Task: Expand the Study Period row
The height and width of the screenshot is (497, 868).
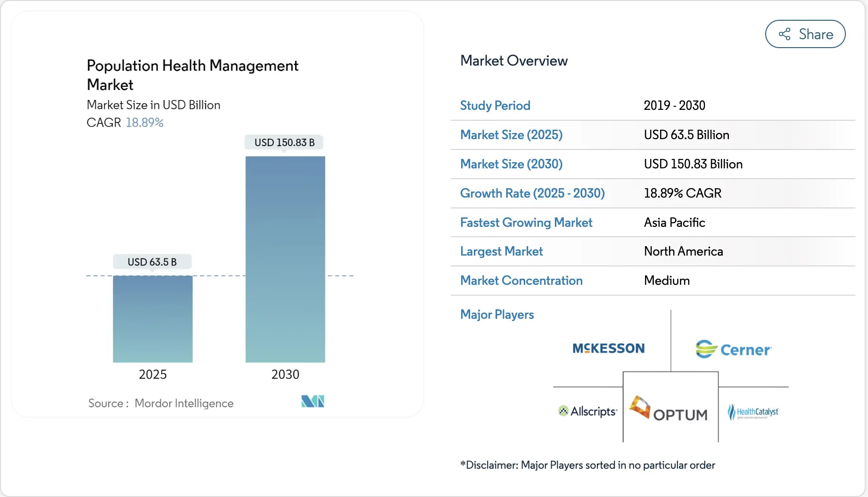Action: click(x=495, y=106)
